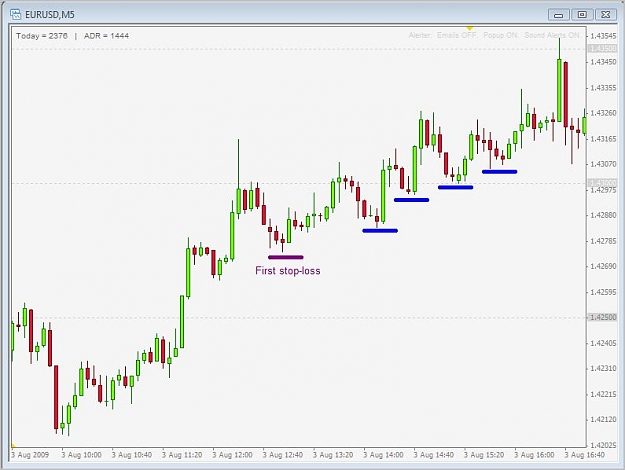The height and width of the screenshot is (470, 625).
Task: Click the 1.43450 price scale label
Action: (x=603, y=62)
